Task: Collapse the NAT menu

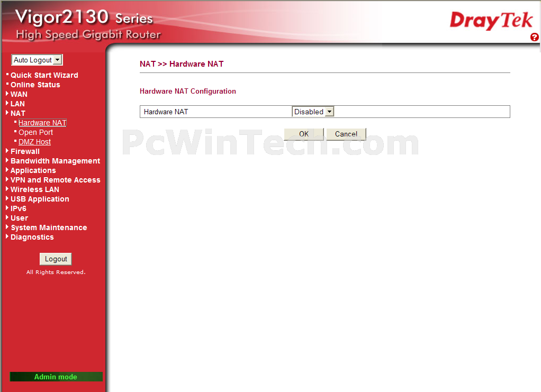Action: [x=18, y=113]
